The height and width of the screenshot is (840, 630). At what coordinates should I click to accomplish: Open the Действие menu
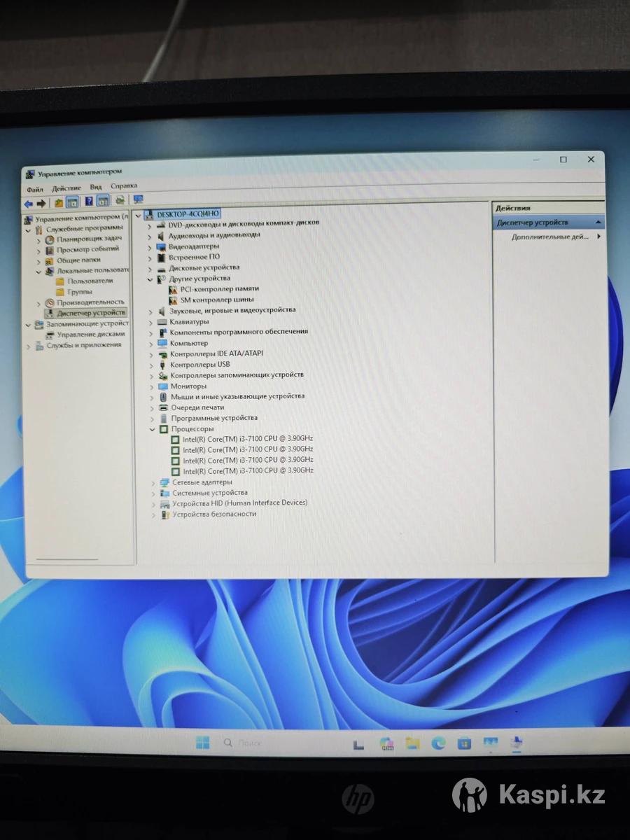(66, 188)
